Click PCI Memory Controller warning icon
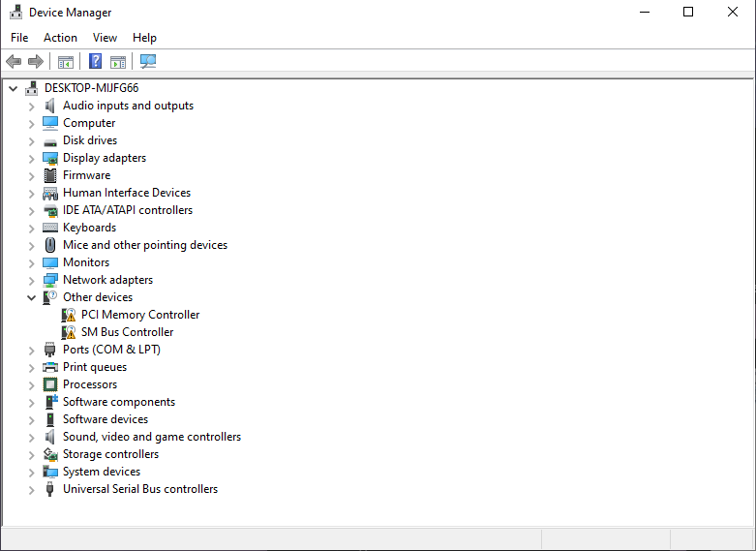 click(x=69, y=315)
